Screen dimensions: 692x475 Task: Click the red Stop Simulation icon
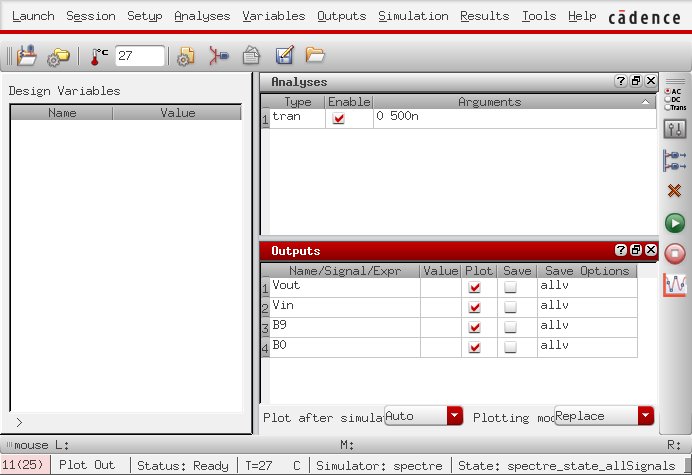(675, 254)
